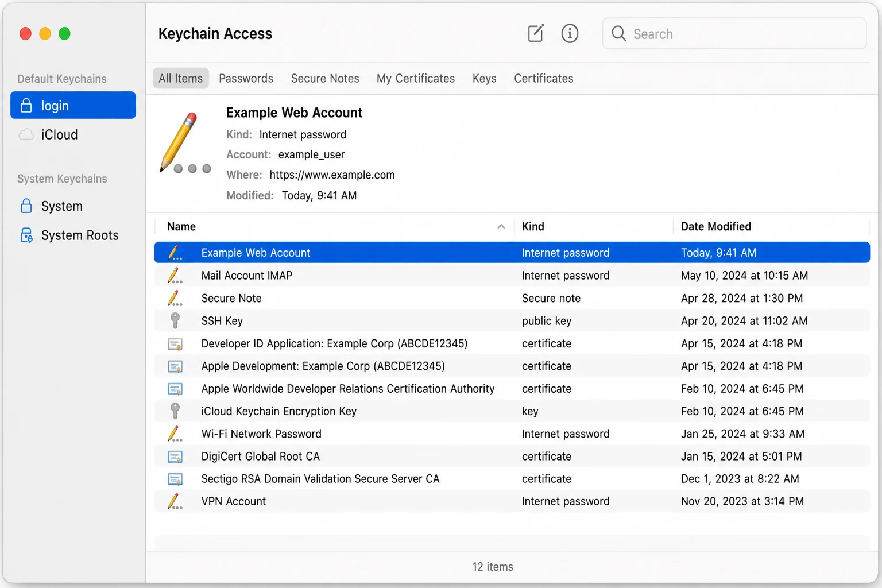Sort by the Date Modified column header
The width and height of the screenshot is (882, 588).
coord(716,226)
